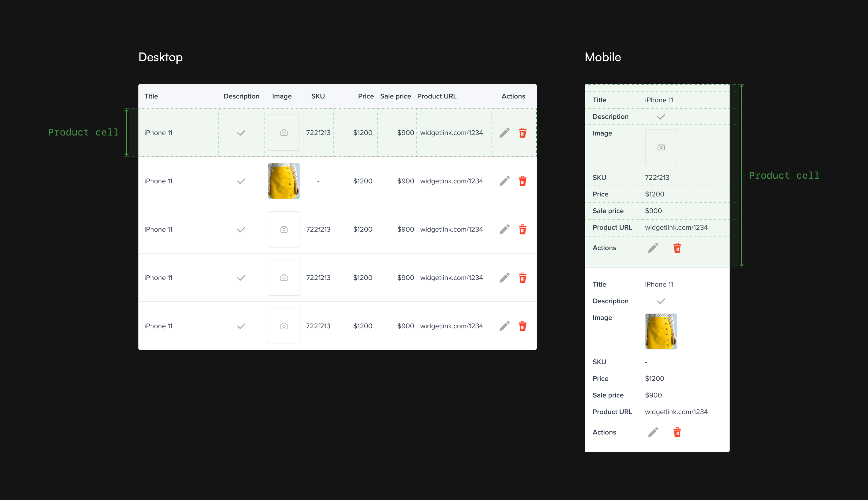Delete the last desktop table row
The image size is (868, 500).
523,326
